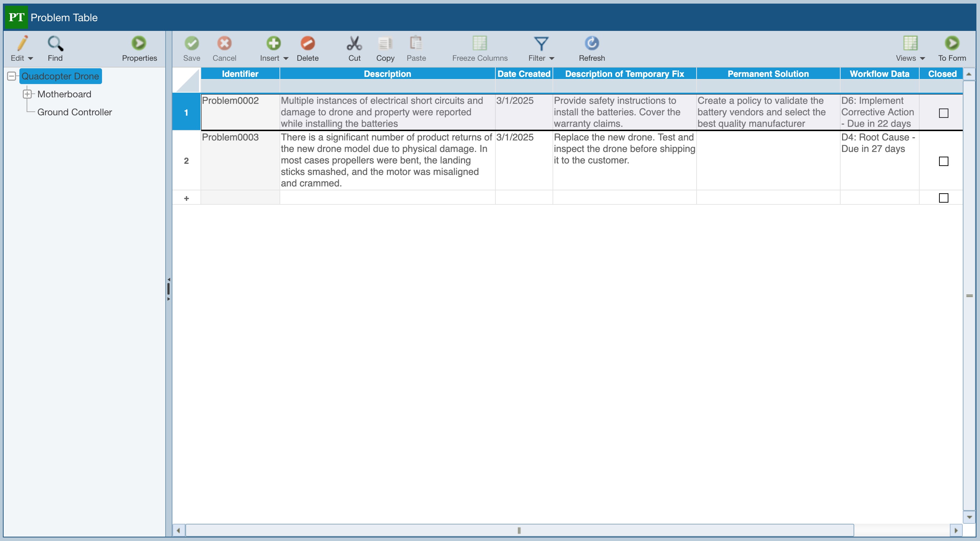Click the horizontal scrollbar right arrow
This screenshot has height=541, width=980.
coord(956,530)
